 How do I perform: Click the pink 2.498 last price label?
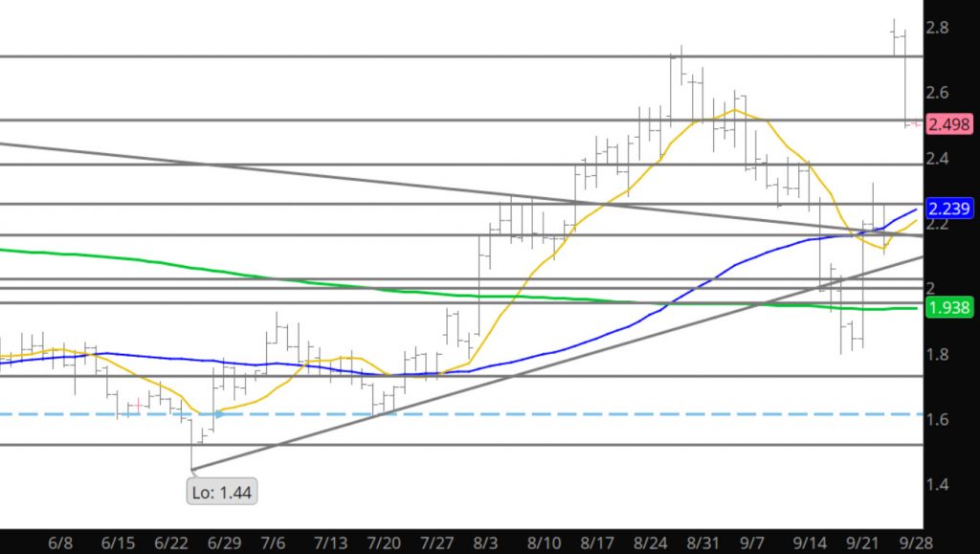click(948, 124)
